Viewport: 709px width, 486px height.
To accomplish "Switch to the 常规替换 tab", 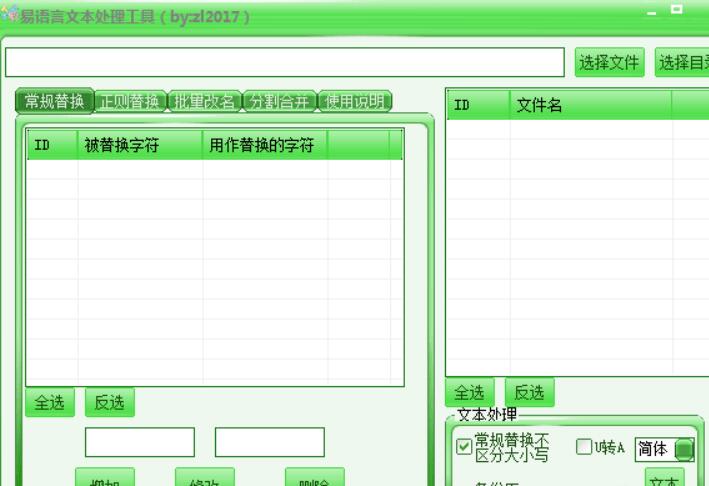I will (x=54, y=101).
